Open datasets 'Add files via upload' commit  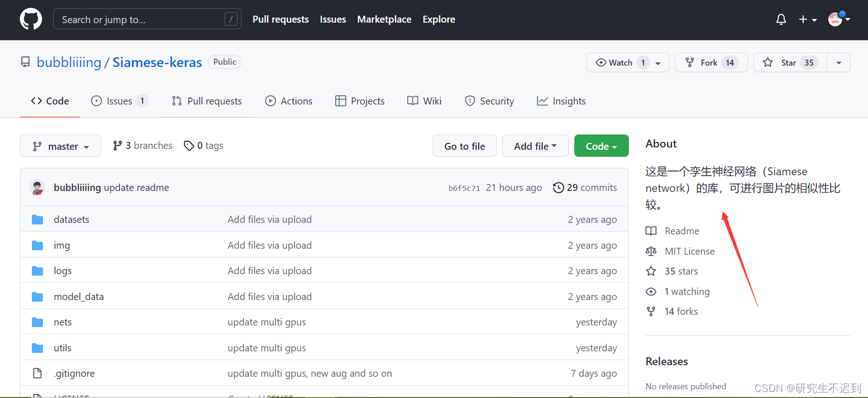click(270, 220)
